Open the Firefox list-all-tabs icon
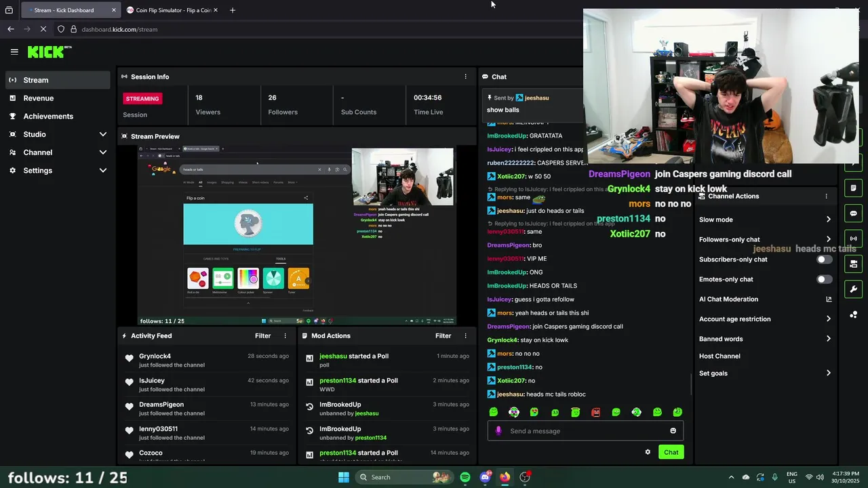 (9, 10)
